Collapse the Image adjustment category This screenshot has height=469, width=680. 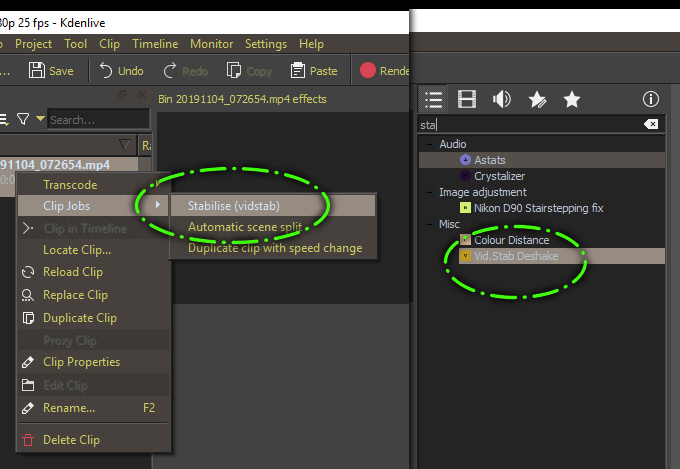430,192
